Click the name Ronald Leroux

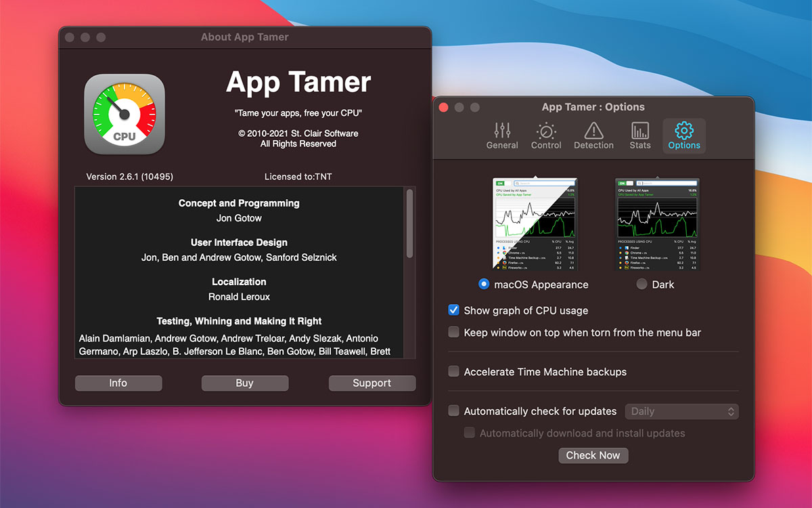(239, 297)
